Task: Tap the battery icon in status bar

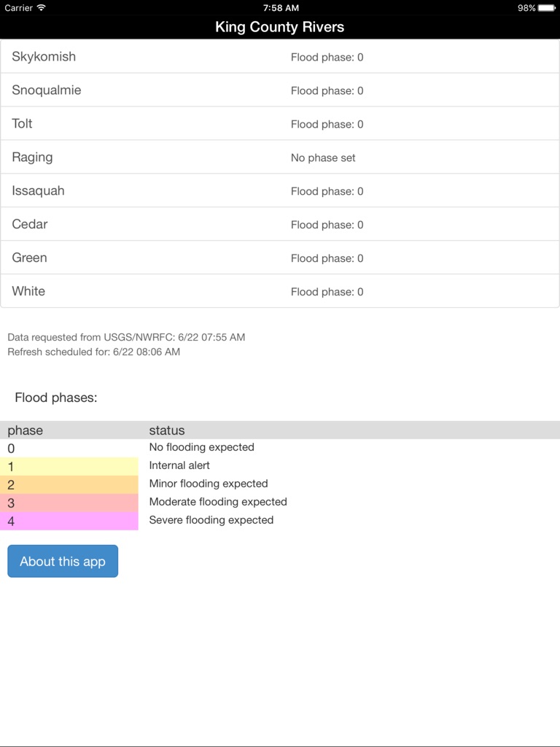Action: [x=548, y=8]
